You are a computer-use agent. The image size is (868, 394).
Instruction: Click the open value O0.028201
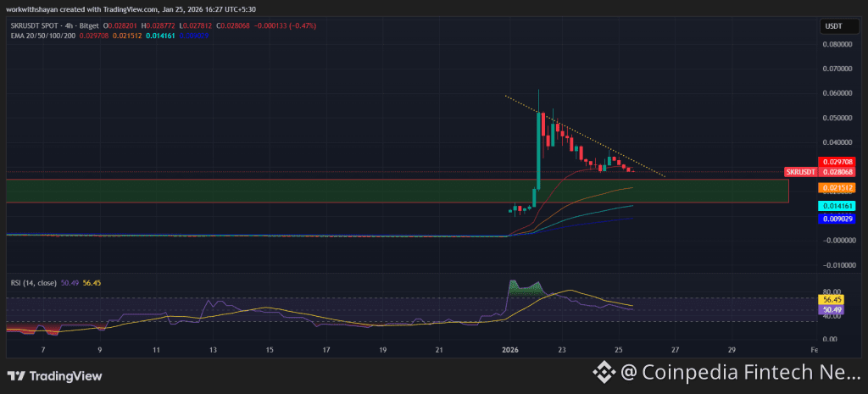[x=120, y=26]
